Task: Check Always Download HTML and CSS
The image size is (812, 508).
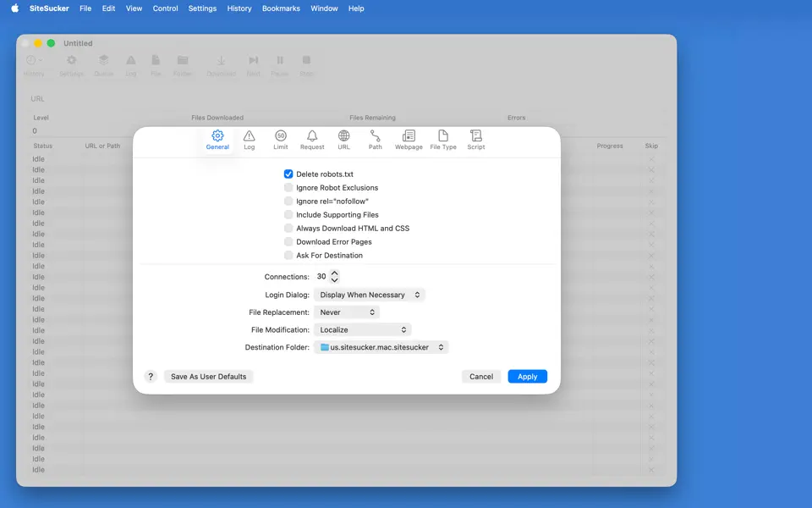Action: click(288, 228)
